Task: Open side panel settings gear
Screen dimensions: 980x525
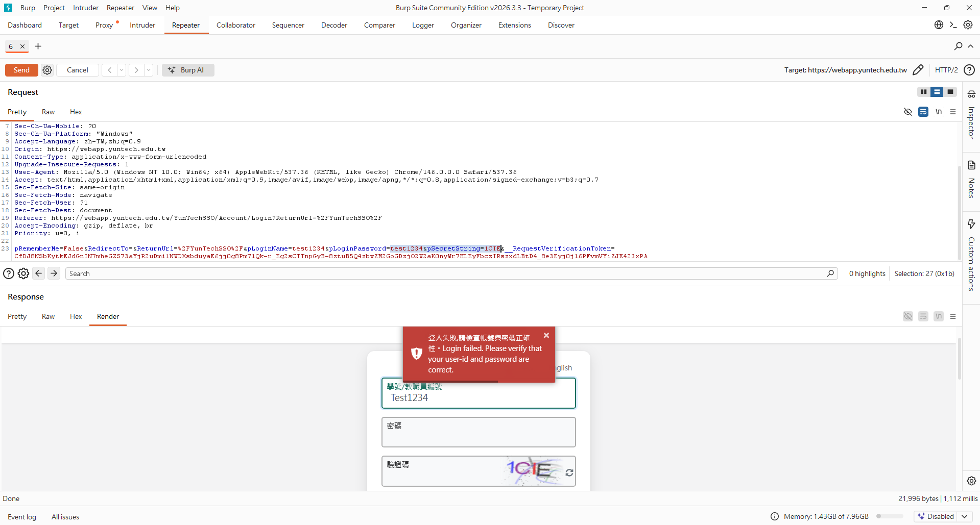Action: coord(971,481)
